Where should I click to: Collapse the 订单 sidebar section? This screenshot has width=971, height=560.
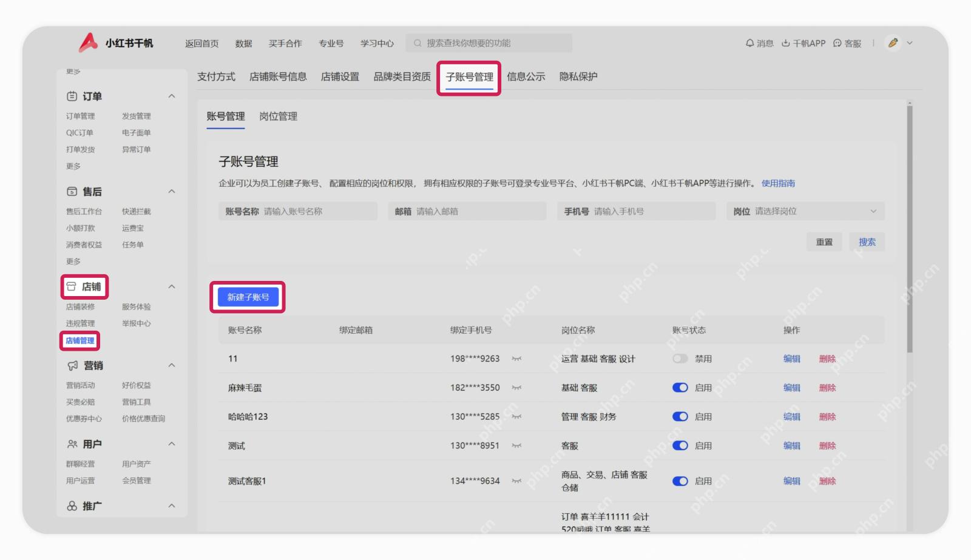pyautogui.click(x=172, y=96)
